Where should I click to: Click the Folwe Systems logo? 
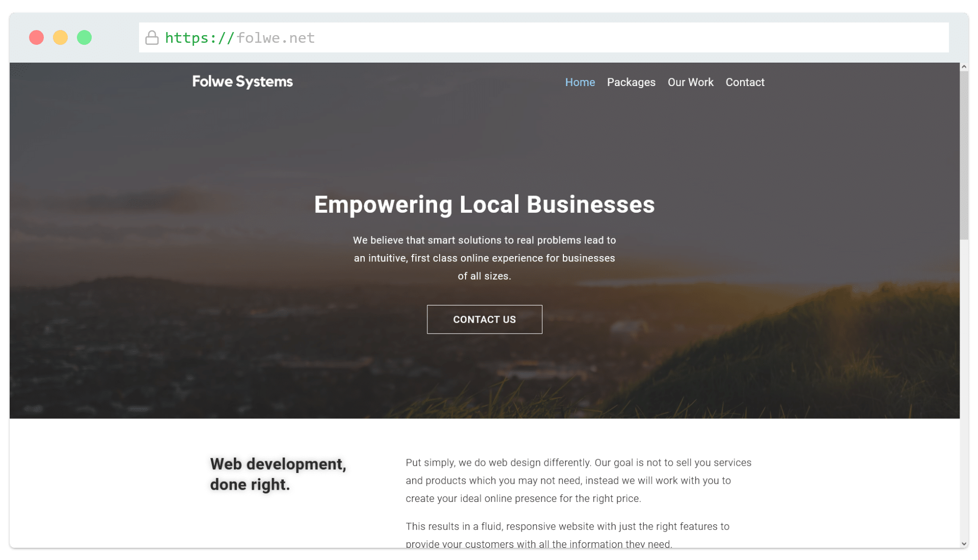pyautogui.click(x=242, y=81)
